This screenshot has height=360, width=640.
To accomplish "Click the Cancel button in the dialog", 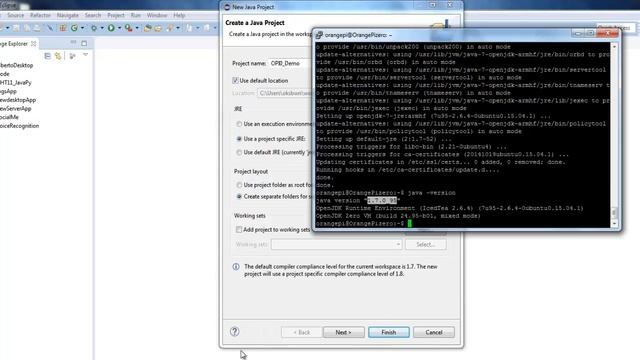I will pos(434,332).
